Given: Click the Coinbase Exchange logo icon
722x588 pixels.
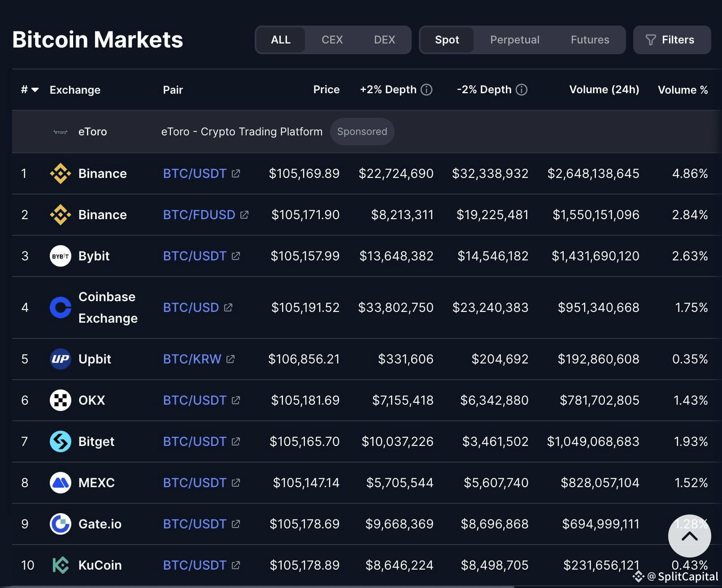Looking at the screenshot, I should (x=61, y=307).
